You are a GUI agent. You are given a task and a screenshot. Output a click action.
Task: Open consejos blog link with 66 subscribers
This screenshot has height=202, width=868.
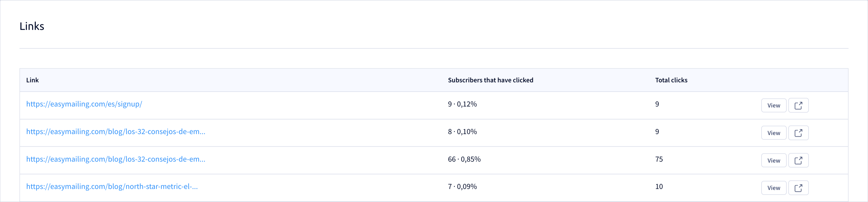(x=116, y=159)
